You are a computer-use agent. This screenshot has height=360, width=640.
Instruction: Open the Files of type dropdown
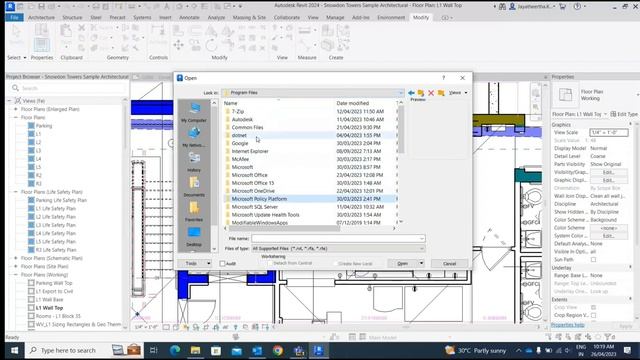click(x=422, y=249)
